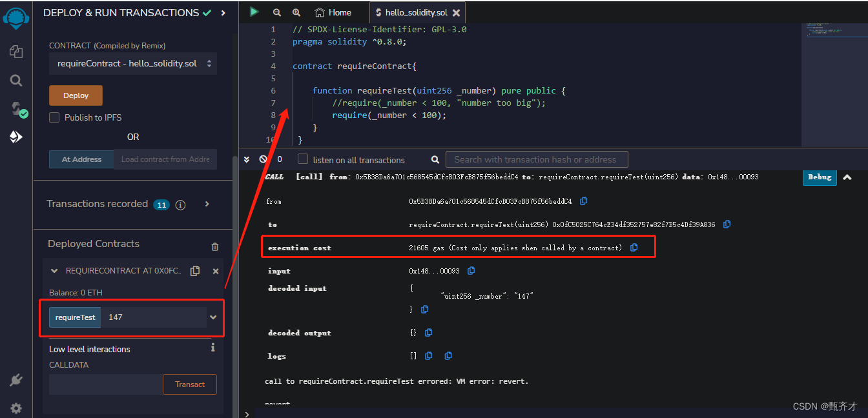868x418 pixels.
Task: Click the green play run-script icon
Action: pyautogui.click(x=254, y=12)
